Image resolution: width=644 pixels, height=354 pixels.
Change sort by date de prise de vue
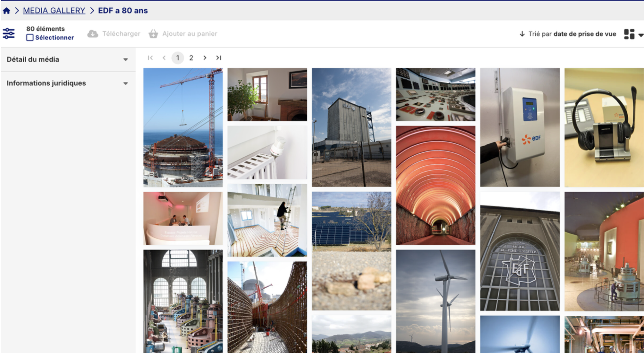pyautogui.click(x=585, y=34)
